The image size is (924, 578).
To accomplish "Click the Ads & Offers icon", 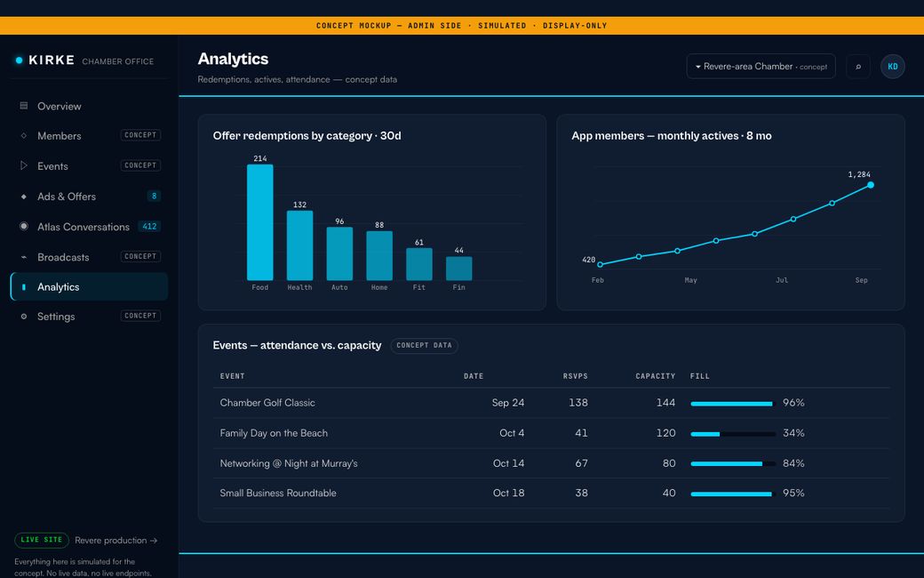I will 24,197.
